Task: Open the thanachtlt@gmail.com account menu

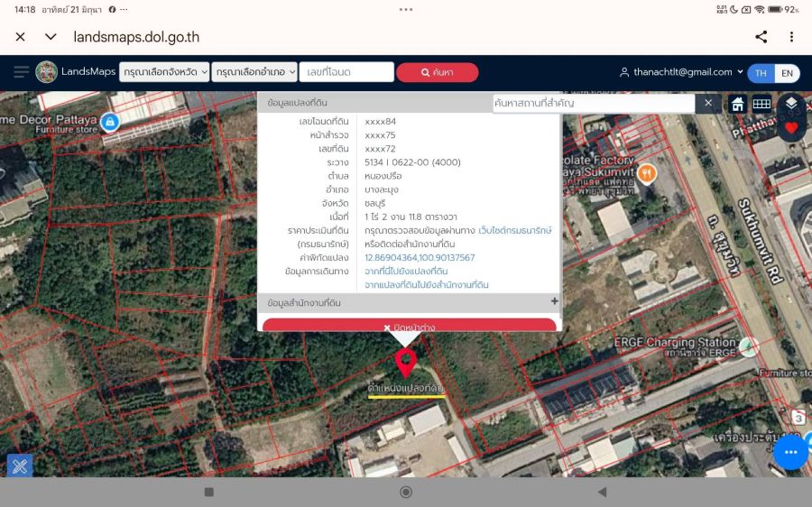Action: pyautogui.click(x=681, y=72)
